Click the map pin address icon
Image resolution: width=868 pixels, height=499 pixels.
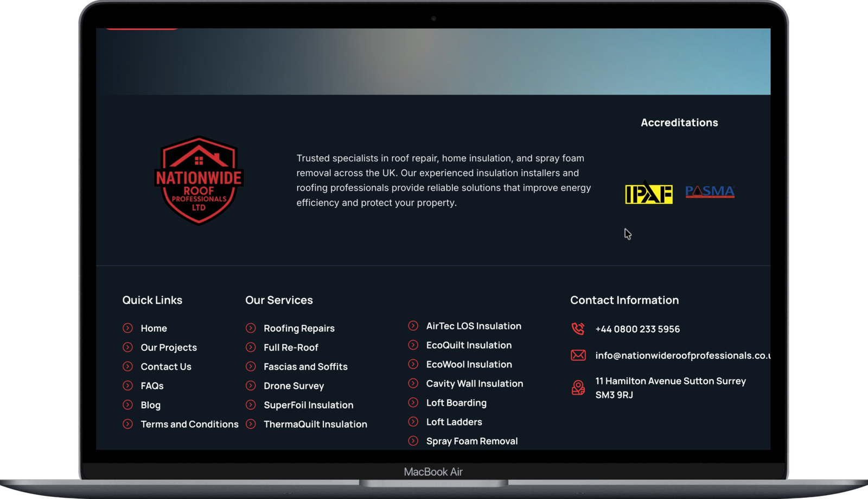coord(578,388)
